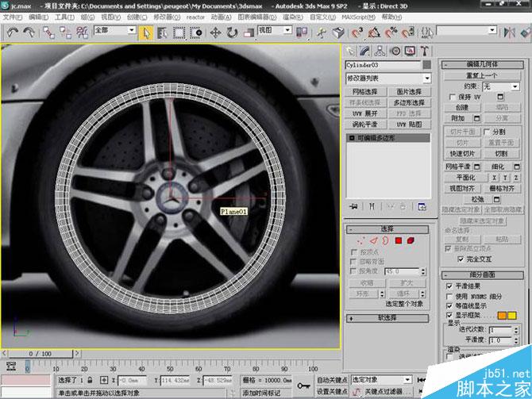
Task: Open the 约束 dropdown showing 无
Action: [500, 86]
